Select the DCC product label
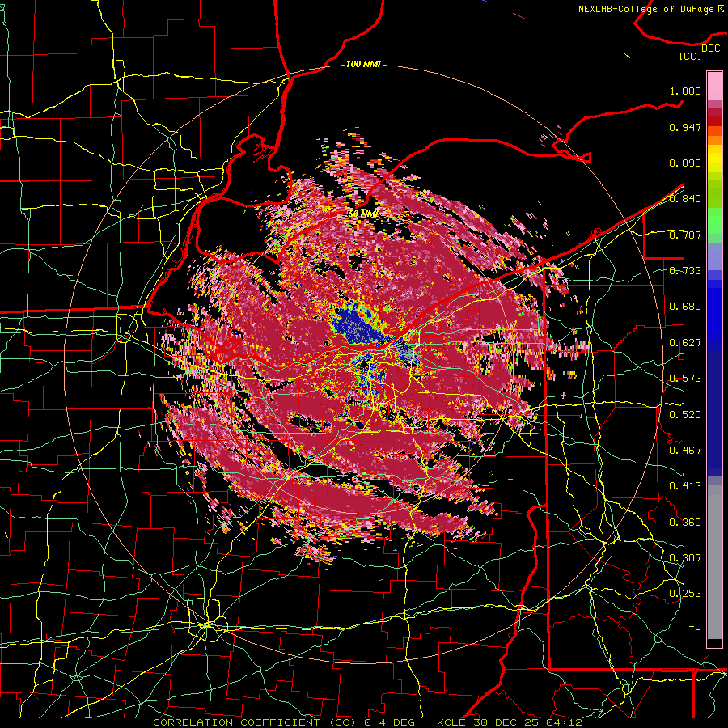This screenshot has height=728, width=728. [710, 49]
